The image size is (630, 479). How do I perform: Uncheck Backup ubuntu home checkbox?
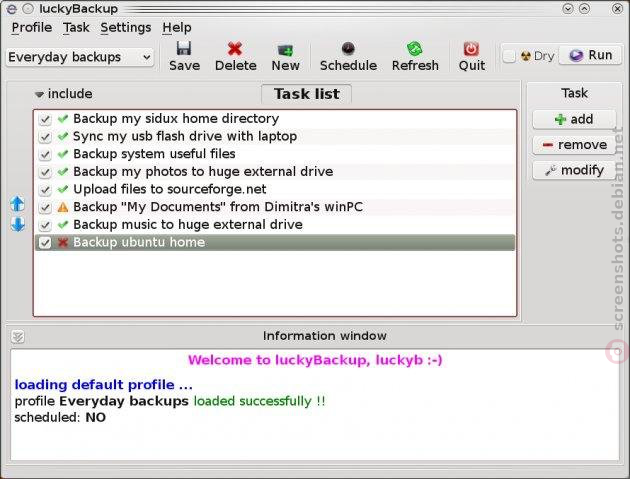pos(45,243)
